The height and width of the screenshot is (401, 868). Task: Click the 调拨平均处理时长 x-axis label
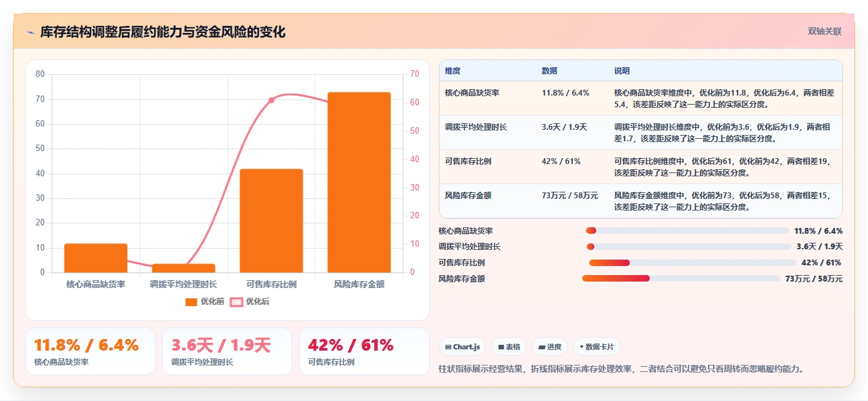point(183,284)
